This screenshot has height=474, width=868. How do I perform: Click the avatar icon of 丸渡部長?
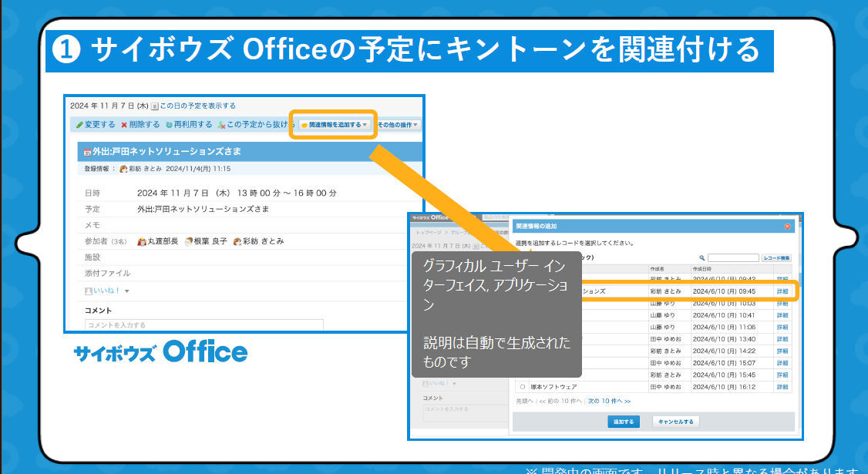pos(142,241)
